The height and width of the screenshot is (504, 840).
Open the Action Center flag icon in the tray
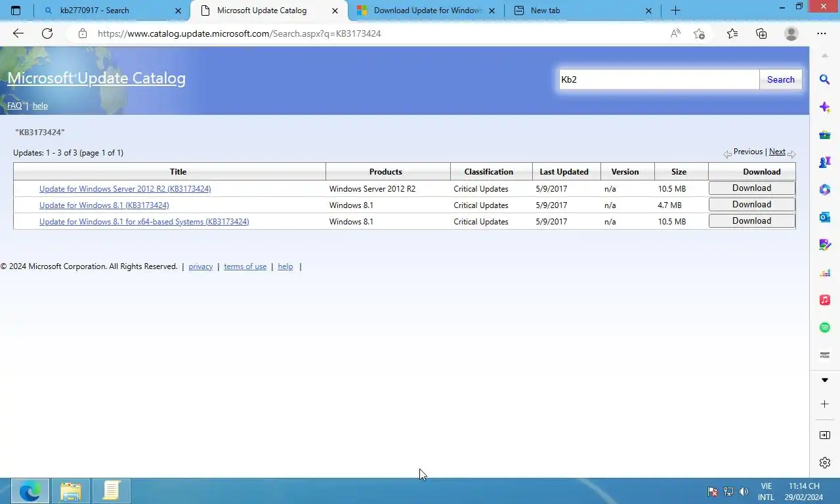point(713,492)
